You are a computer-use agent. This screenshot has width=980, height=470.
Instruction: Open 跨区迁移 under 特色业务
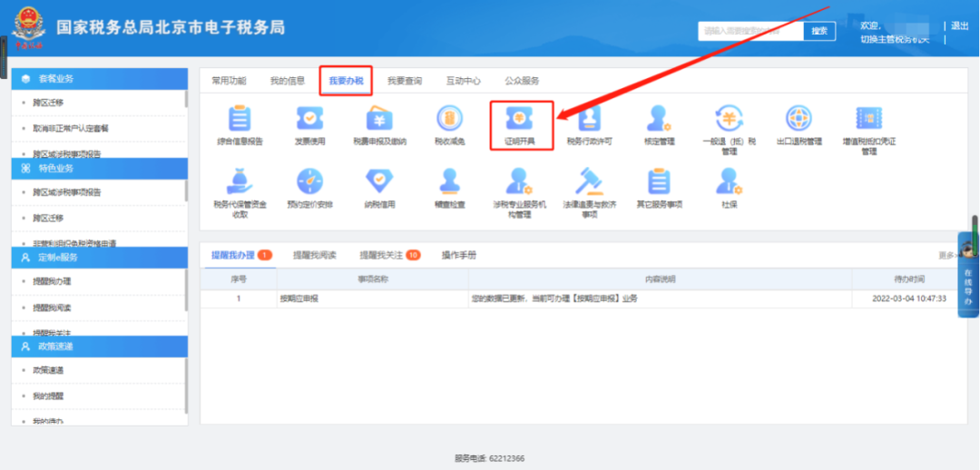48,218
